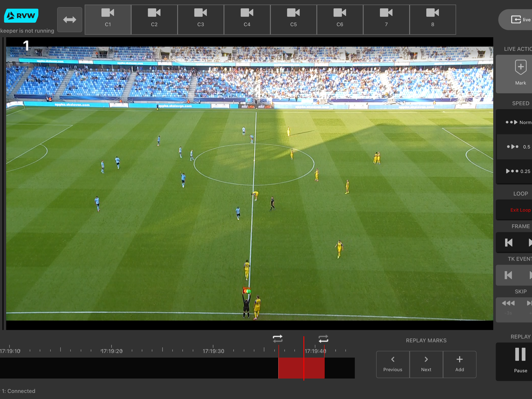Click the double-arrow swap button
The image size is (532, 399).
(70, 20)
